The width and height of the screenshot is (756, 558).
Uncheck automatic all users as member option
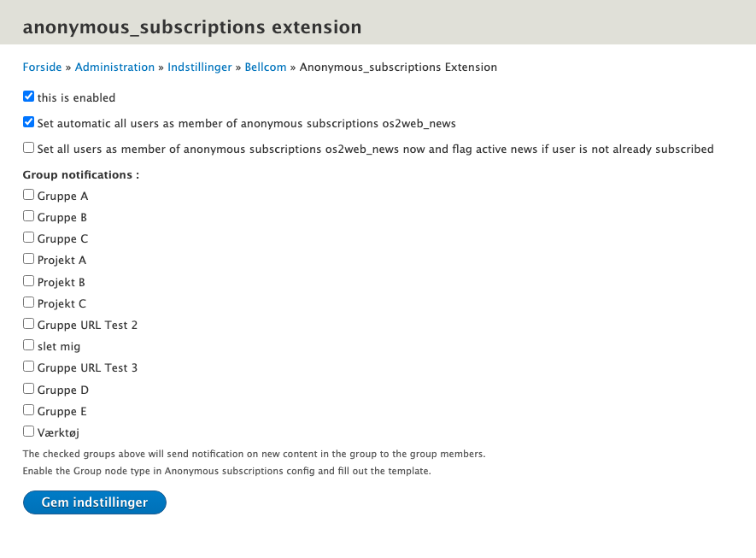[28, 121]
